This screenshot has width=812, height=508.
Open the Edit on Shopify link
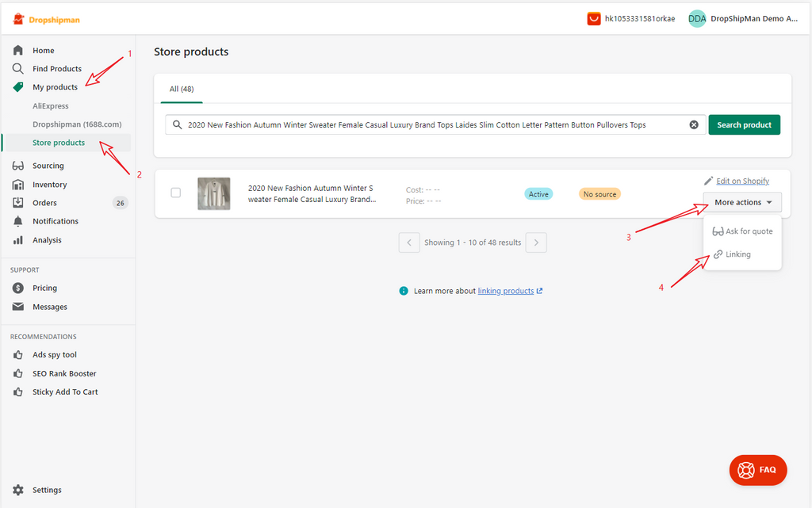(x=742, y=181)
